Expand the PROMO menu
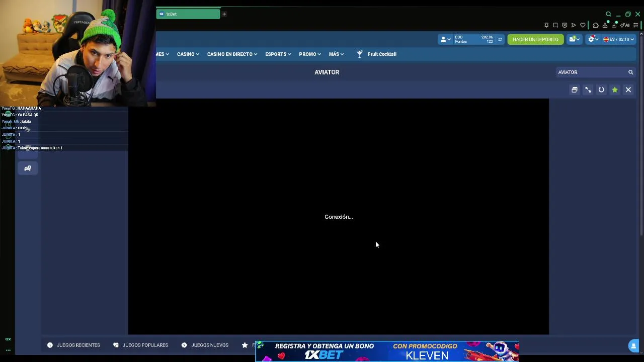 [309, 54]
